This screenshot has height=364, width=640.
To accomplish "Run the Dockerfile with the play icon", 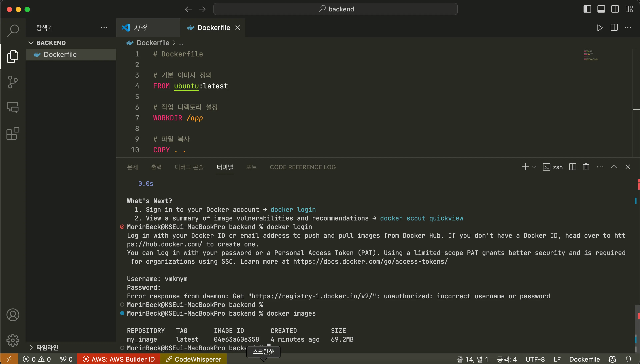I will (600, 27).
